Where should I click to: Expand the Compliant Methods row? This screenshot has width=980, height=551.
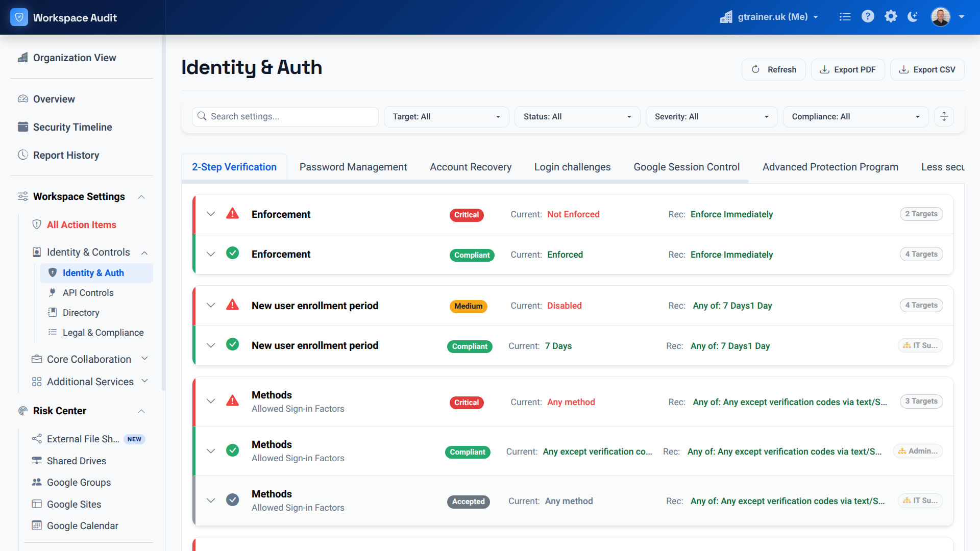211,451
